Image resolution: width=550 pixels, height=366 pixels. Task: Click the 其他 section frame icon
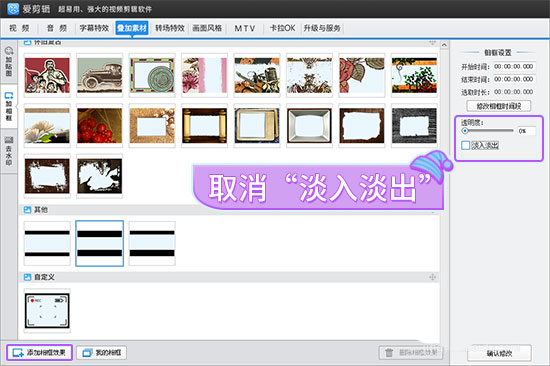27,210
